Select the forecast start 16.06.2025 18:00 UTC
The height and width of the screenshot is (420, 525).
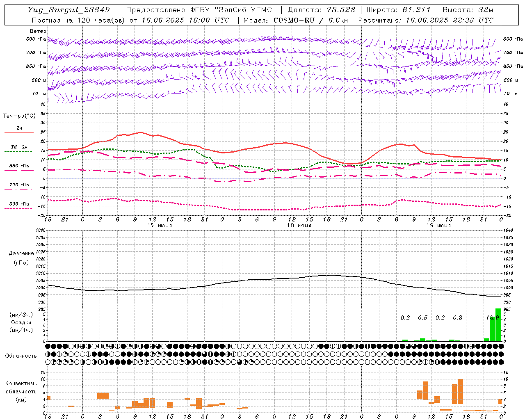pyautogui.click(x=185, y=20)
